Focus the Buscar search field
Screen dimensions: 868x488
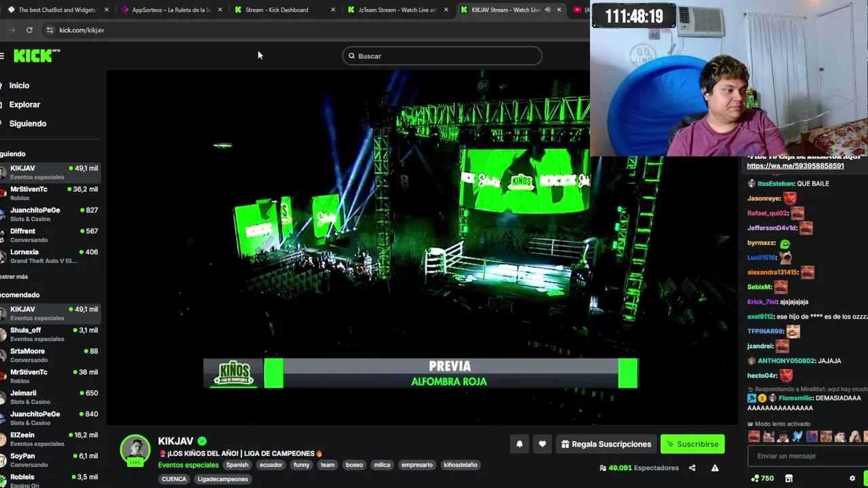(x=442, y=56)
